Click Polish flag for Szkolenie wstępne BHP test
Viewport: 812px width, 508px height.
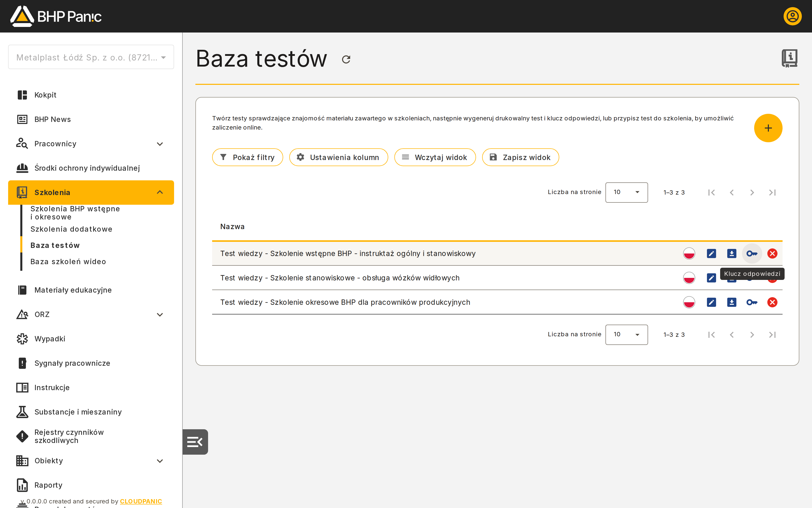689,254
